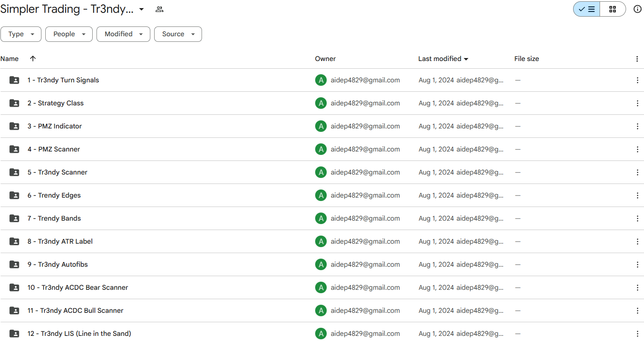Open the folder 4 - PMZ Scanner
Image resolution: width=644 pixels, height=341 pixels.
54,149
